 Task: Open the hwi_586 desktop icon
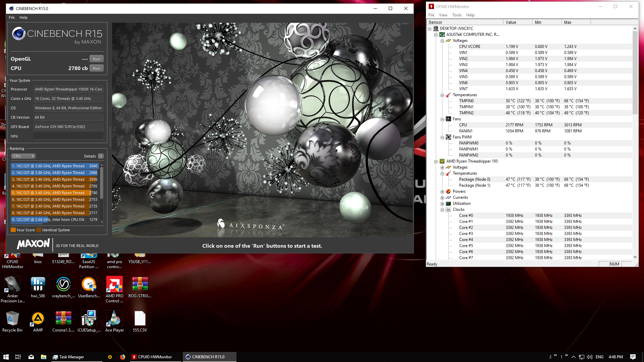pyautogui.click(x=38, y=287)
